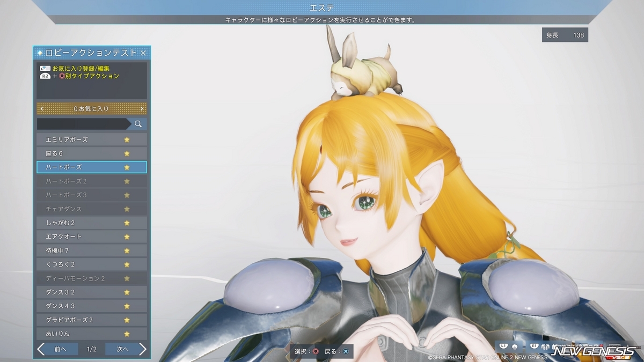Click the red circle 選択 icon

click(x=316, y=352)
